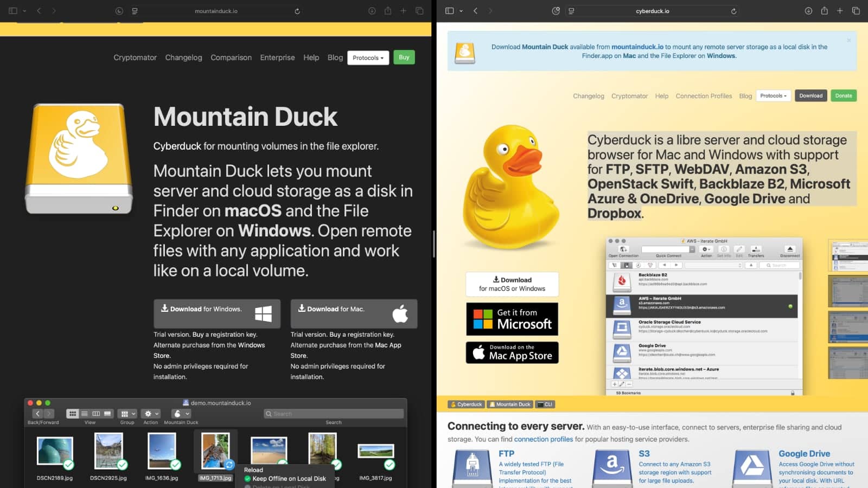Click the share icon in the mountainduck.io window
868x488 pixels.
pyautogui.click(x=387, y=11)
